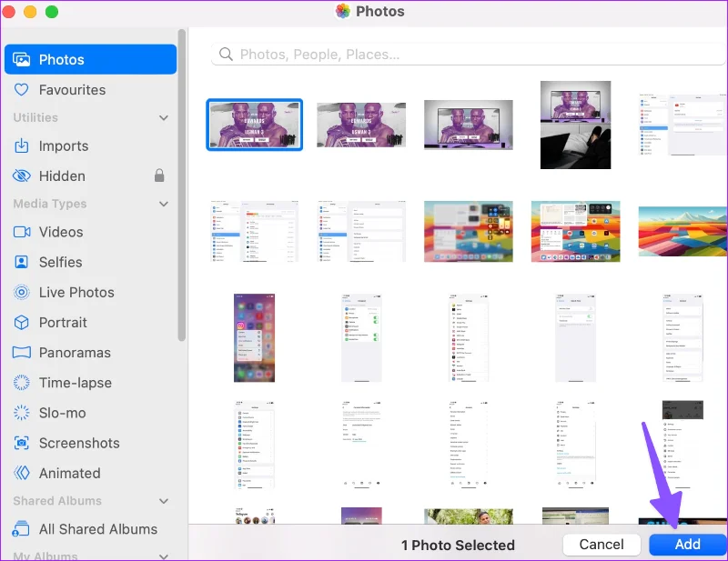
Task: Collapse the Shared Albums section chevron
Action: (x=164, y=501)
